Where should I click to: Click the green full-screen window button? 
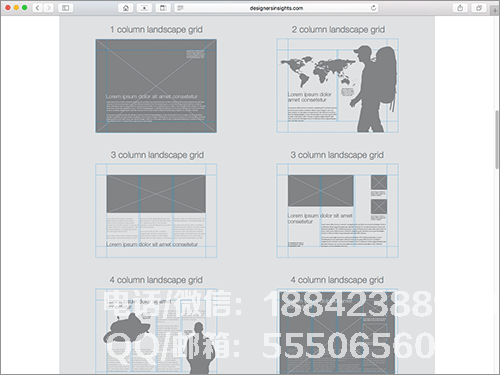pos(24,7)
